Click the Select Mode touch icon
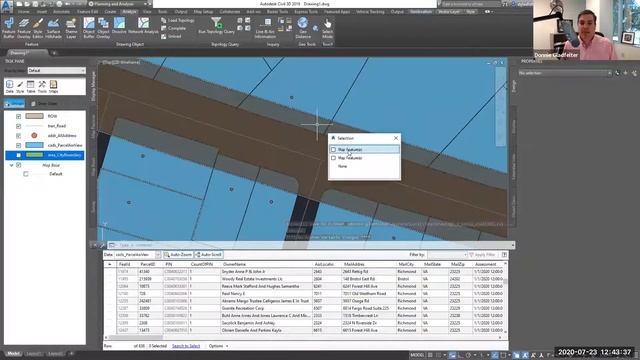The width and height of the screenshot is (640, 360). (327, 28)
